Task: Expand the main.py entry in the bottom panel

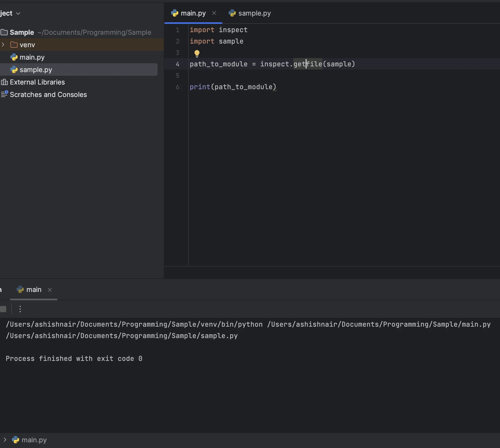Action: point(5,440)
